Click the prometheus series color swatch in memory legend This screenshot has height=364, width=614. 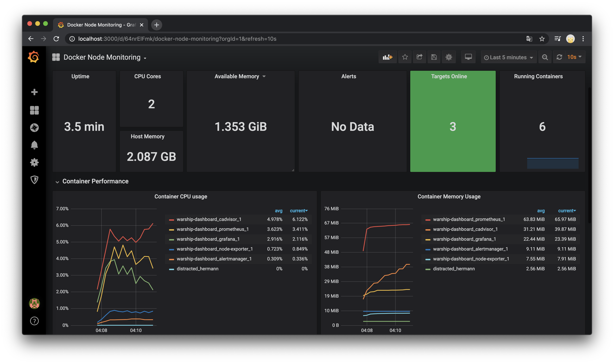tap(428, 220)
